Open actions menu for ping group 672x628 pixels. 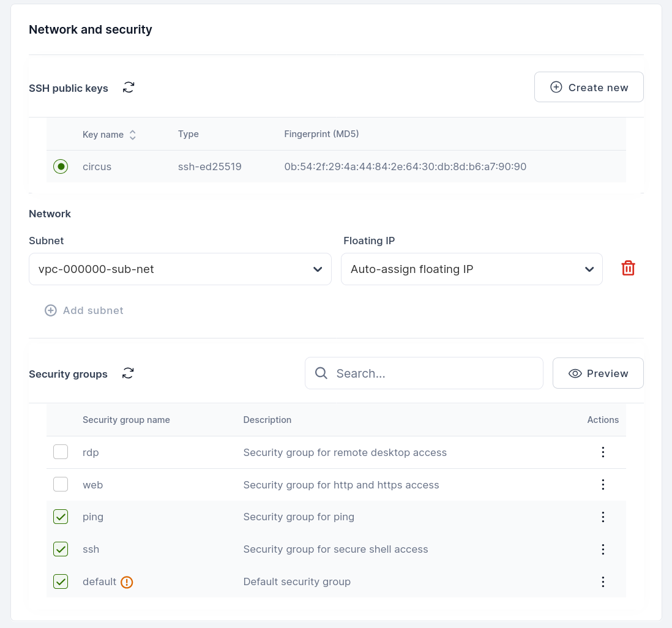click(603, 517)
